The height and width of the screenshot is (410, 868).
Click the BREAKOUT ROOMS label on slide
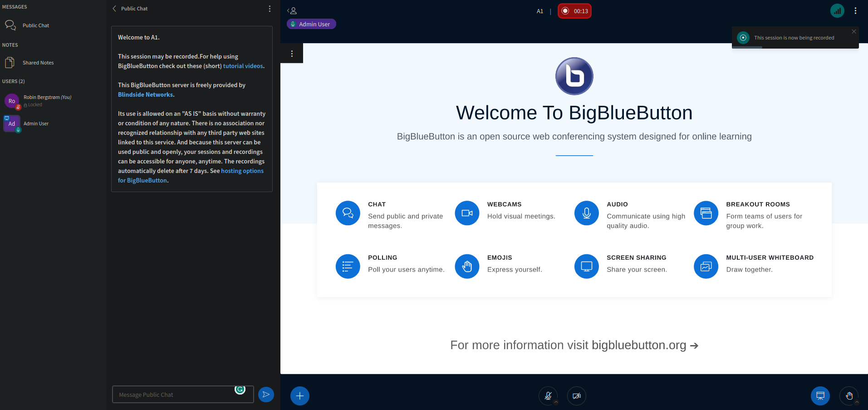pyautogui.click(x=758, y=204)
